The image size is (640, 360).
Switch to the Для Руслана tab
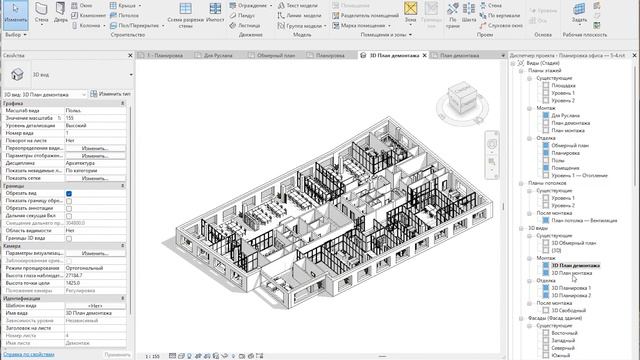[x=218, y=56]
